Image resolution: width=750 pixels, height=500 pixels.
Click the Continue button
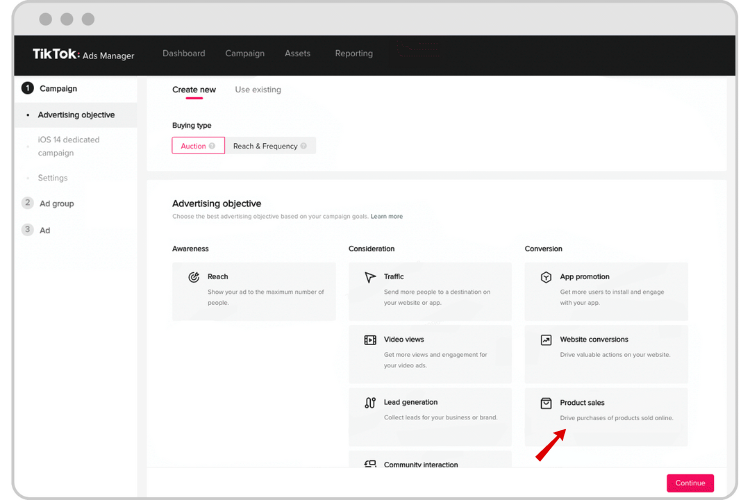pyautogui.click(x=690, y=483)
